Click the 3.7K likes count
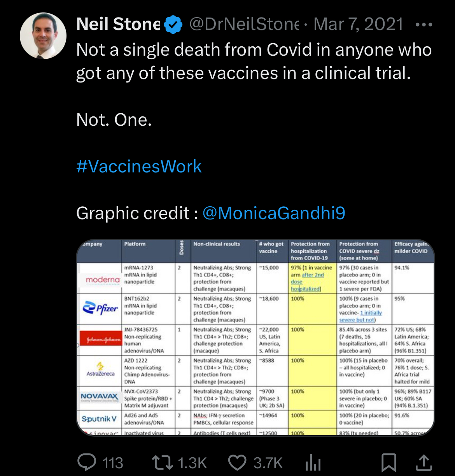 (x=268, y=463)
